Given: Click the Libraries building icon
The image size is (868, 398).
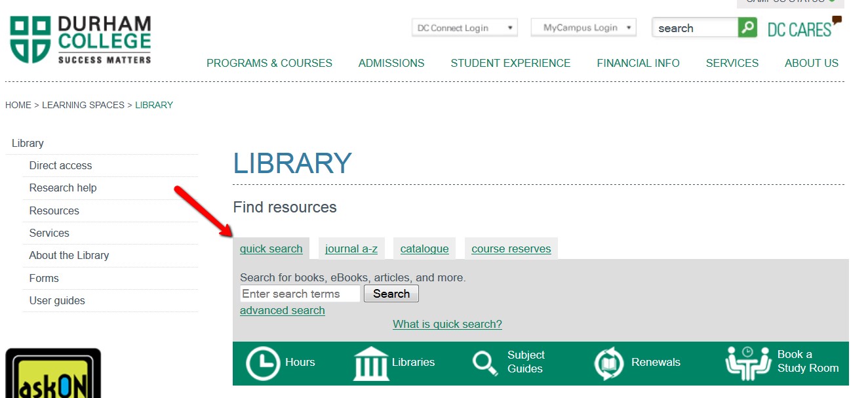Looking at the screenshot, I should [371, 363].
